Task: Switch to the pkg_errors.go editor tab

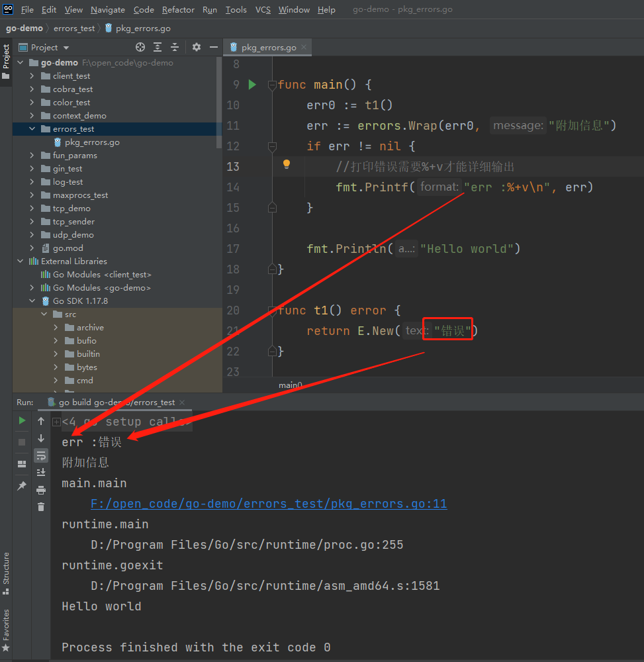Action: click(268, 48)
